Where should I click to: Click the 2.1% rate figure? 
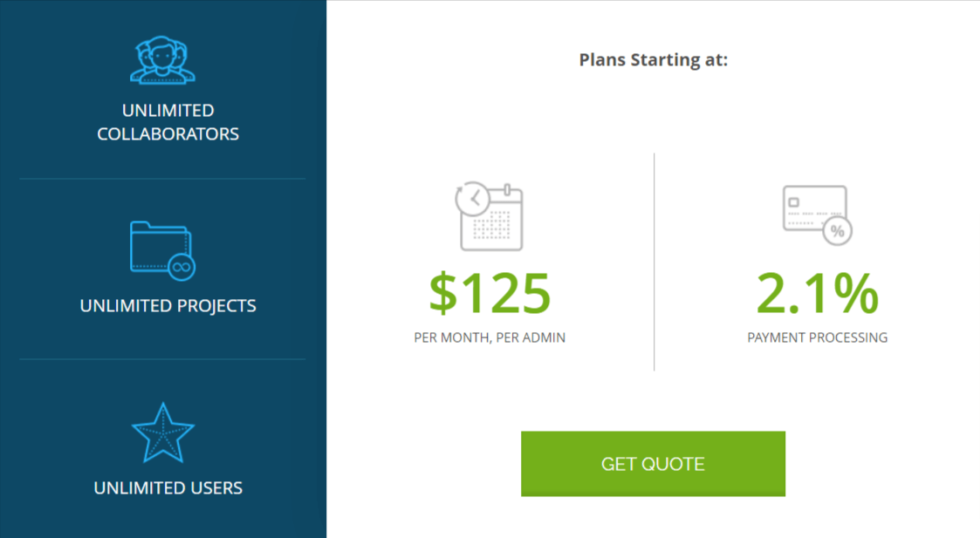pyautogui.click(x=817, y=294)
